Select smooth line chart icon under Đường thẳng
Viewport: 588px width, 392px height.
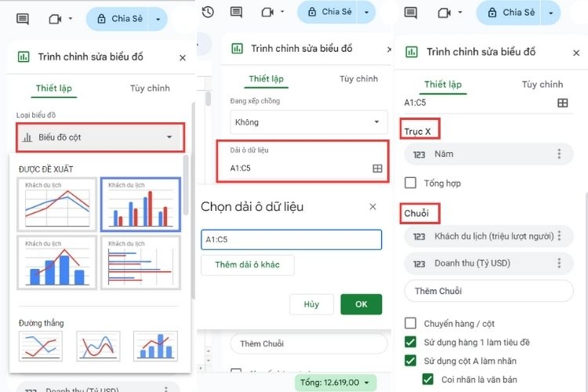[98, 346]
